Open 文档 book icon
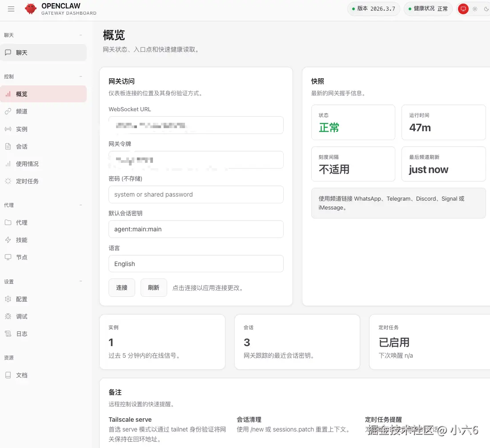This screenshot has height=448, width=490. click(x=8, y=375)
